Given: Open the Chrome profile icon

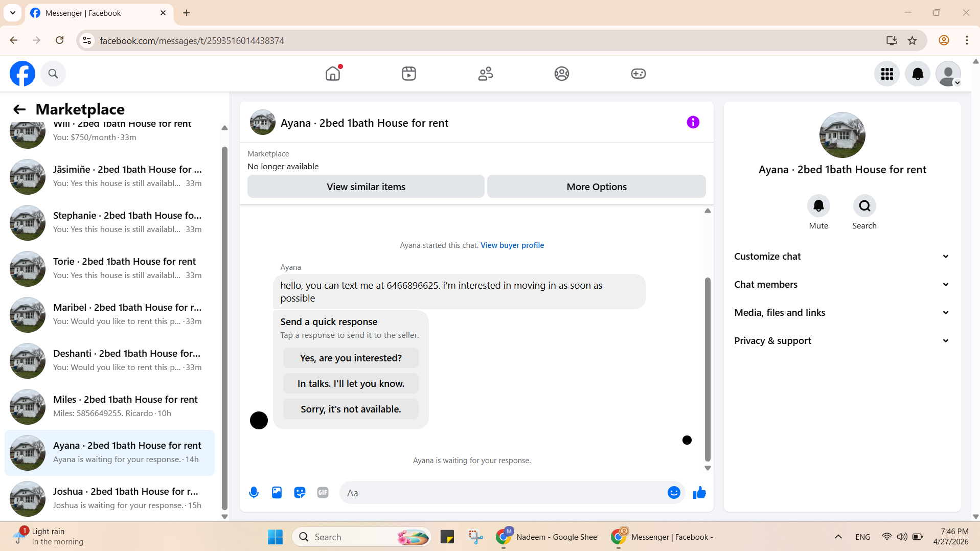Looking at the screenshot, I should pyautogui.click(x=944, y=40).
